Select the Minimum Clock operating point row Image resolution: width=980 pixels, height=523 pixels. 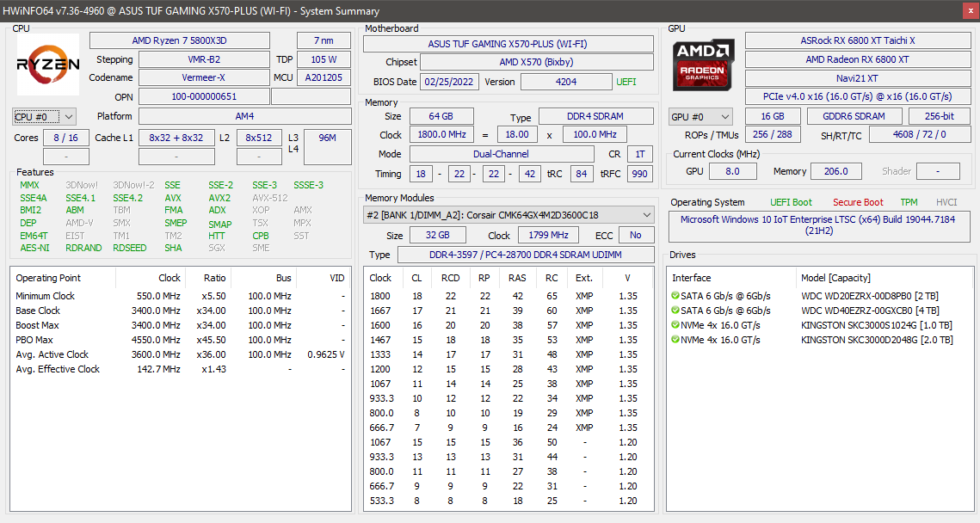[x=180, y=296]
